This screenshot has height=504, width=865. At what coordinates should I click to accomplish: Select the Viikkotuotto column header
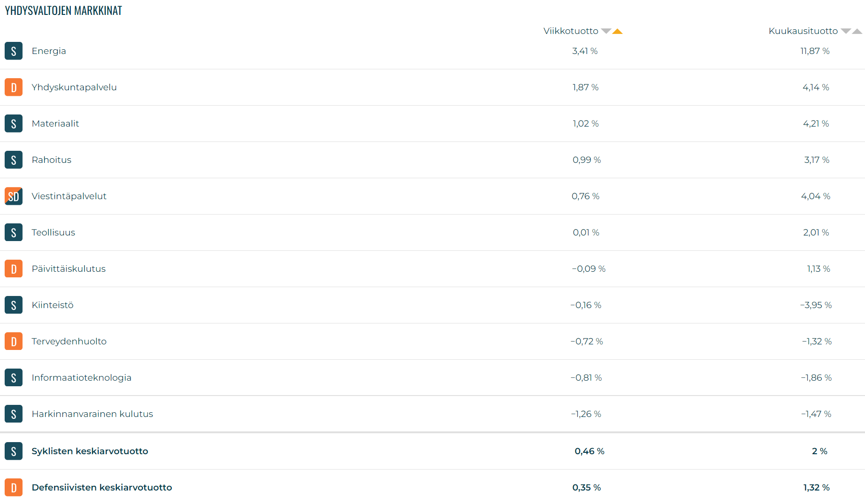tap(571, 31)
